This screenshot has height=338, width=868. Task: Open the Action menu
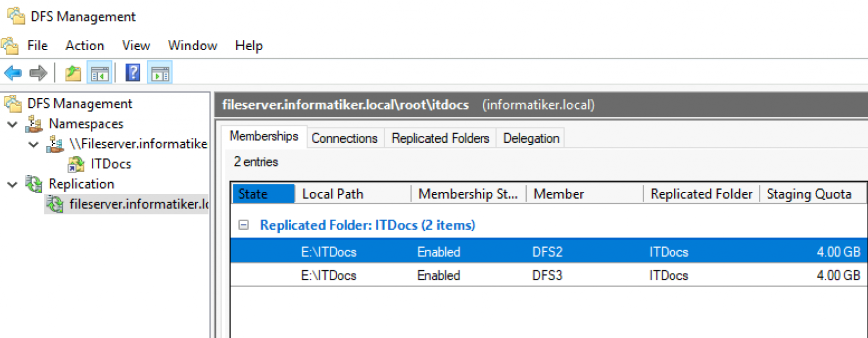click(x=84, y=45)
